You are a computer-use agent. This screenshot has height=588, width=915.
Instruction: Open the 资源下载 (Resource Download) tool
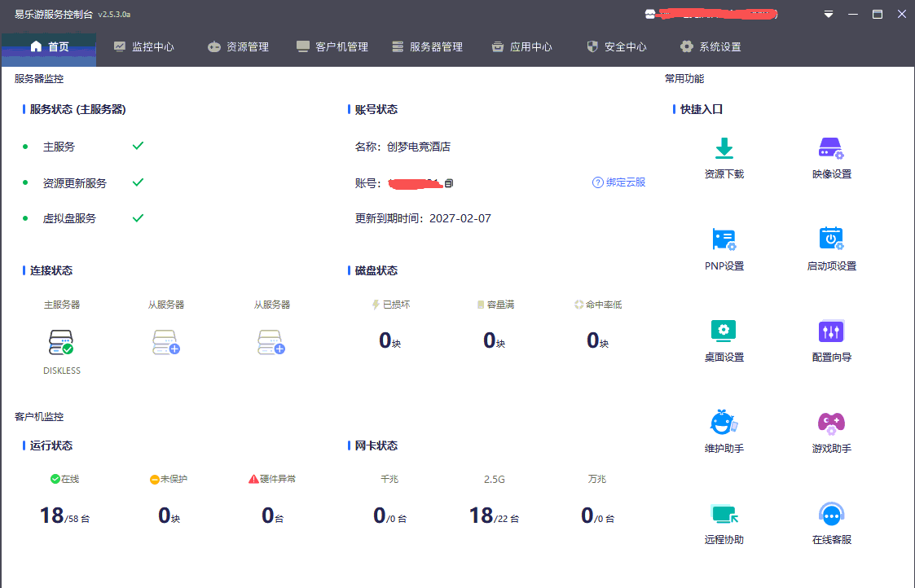724,156
